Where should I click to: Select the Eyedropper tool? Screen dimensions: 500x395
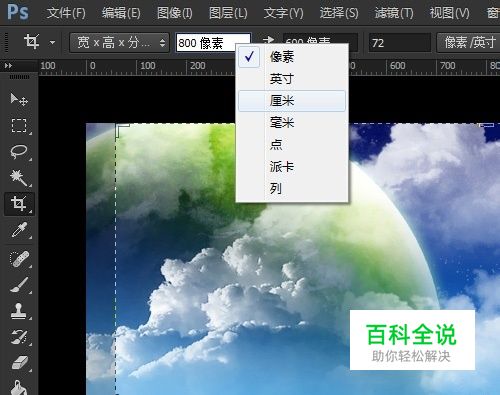click(x=19, y=230)
